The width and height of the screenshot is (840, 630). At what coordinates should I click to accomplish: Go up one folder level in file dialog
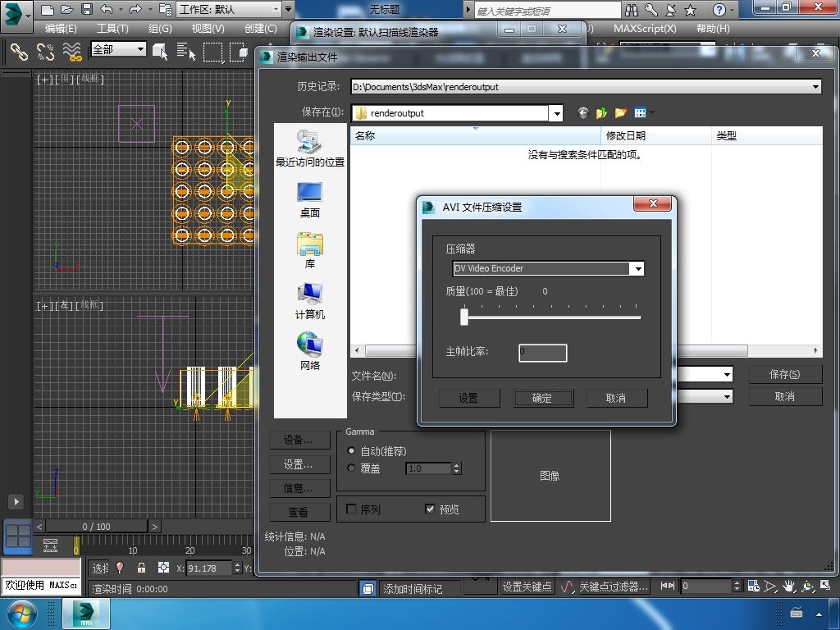(601, 112)
